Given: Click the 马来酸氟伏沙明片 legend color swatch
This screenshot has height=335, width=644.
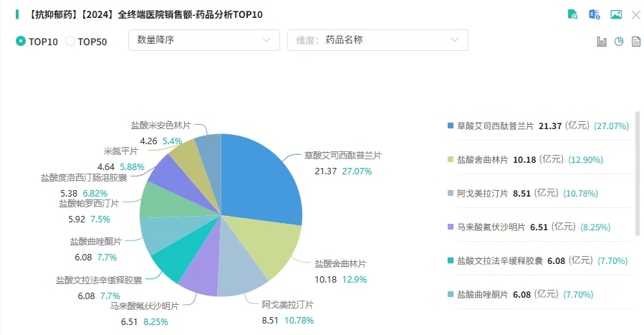Looking at the screenshot, I should tap(450, 227).
